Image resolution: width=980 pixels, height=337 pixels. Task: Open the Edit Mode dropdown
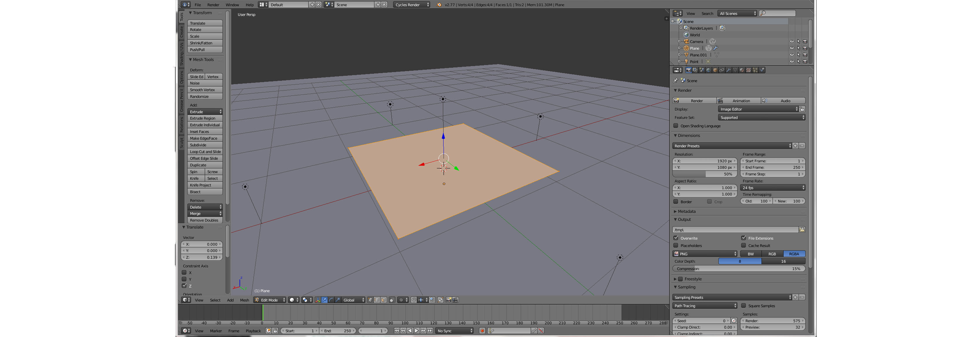coord(270,300)
